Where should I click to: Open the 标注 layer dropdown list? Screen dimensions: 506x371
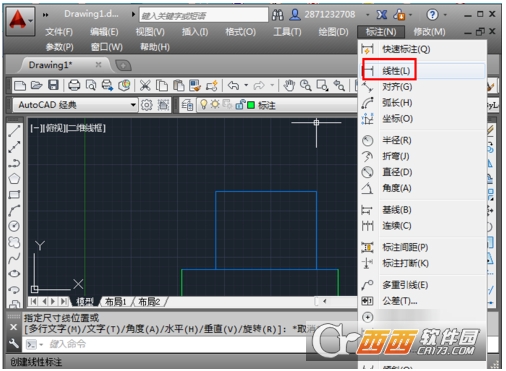click(278, 105)
